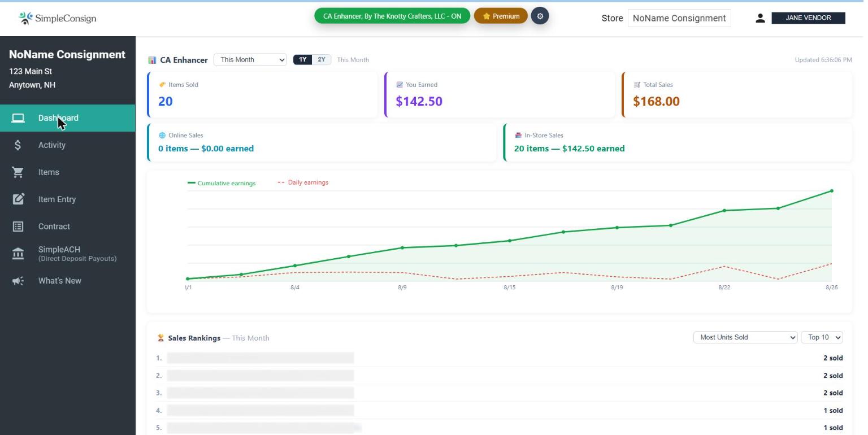The image size is (868, 435).
Task: Open the Dashboard page
Action: pos(68,118)
